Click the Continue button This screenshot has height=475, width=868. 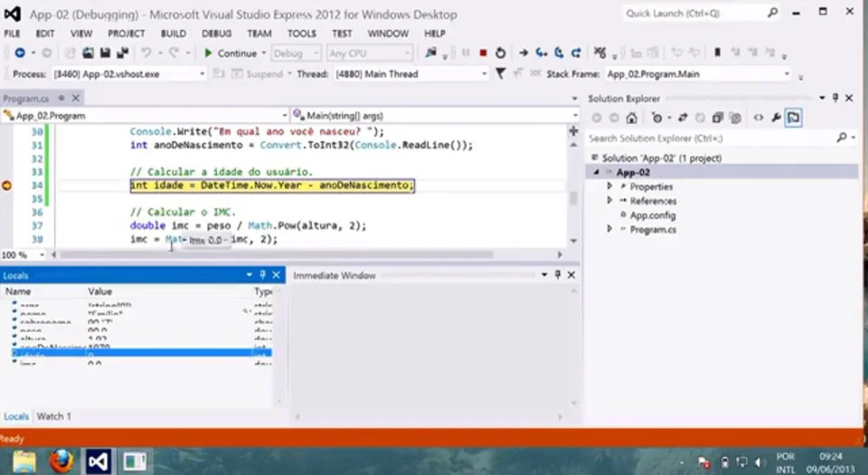click(x=231, y=53)
